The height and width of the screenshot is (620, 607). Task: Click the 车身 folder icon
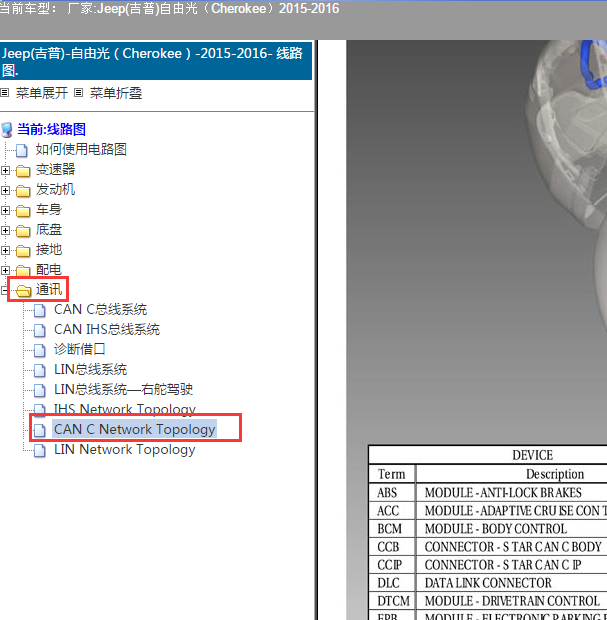[23, 211]
